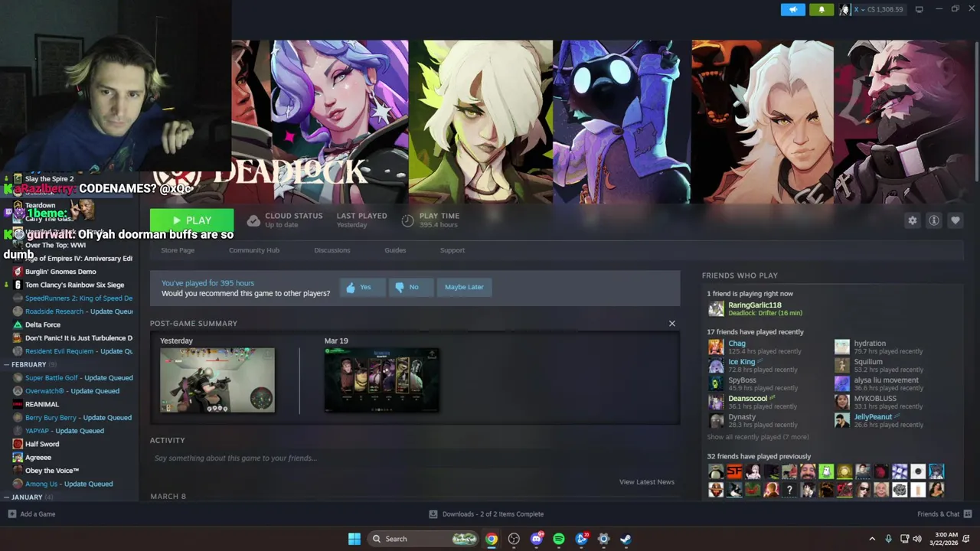Open the Discussions tab
The width and height of the screenshot is (980, 551).
332,250
